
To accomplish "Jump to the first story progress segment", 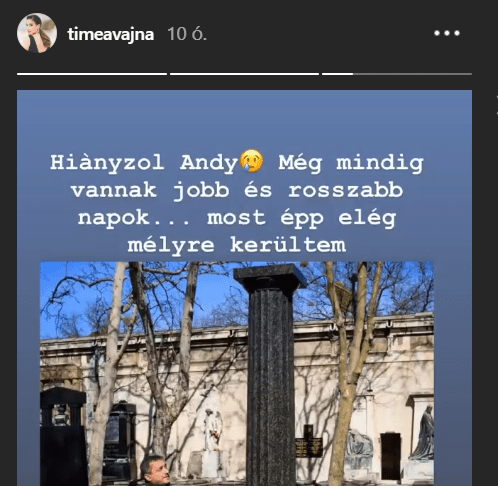I will (x=92, y=74).
